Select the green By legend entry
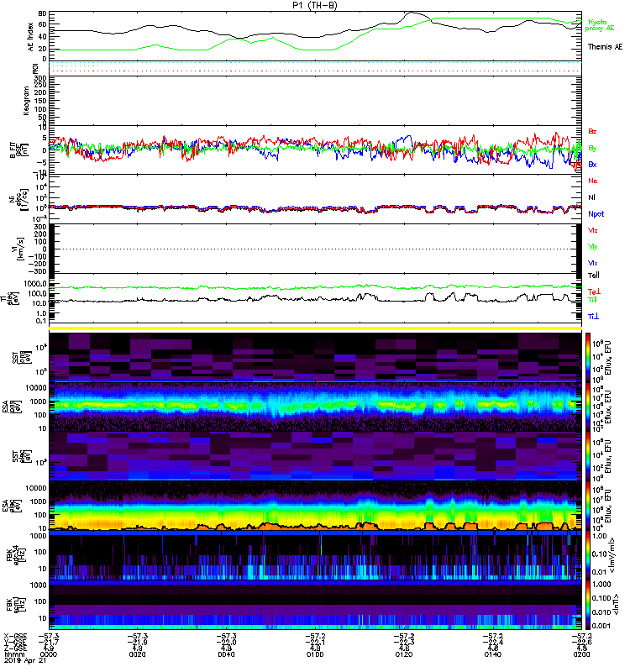This screenshot has height=672, width=630. point(592,148)
